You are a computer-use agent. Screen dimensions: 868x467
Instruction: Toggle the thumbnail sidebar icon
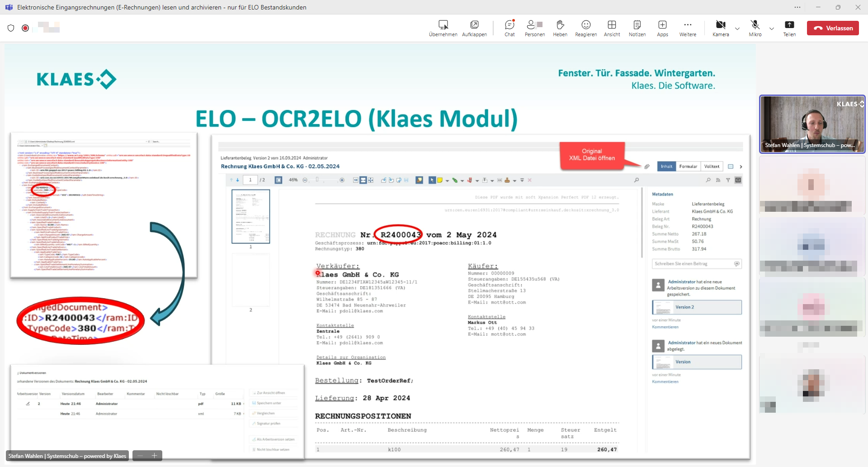pos(278,180)
